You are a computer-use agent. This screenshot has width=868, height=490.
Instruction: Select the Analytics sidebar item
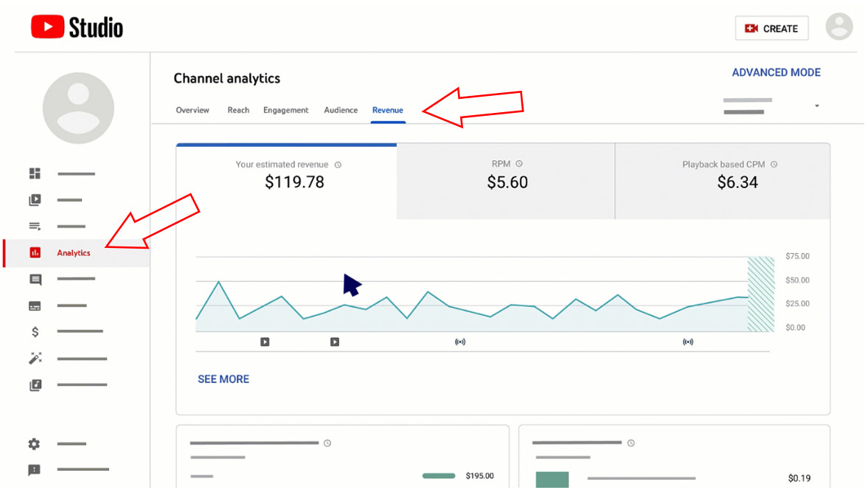pyautogui.click(x=73, y=253)
